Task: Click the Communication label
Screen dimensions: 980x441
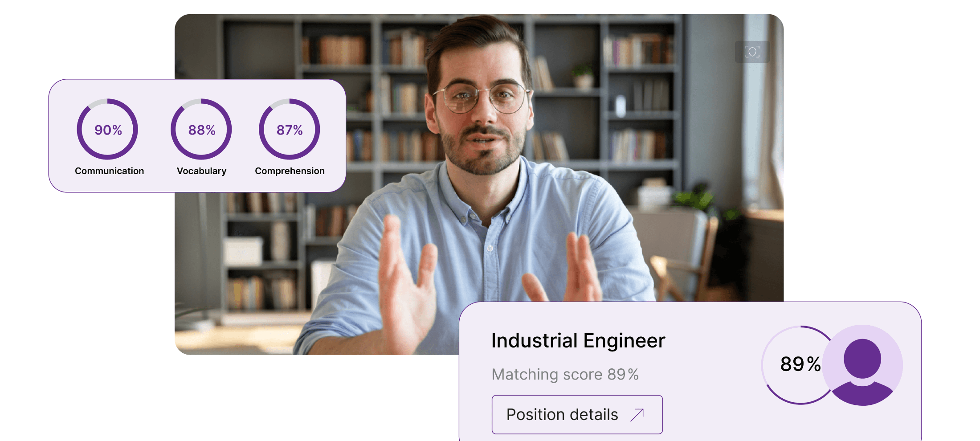Action: point(109,171)
